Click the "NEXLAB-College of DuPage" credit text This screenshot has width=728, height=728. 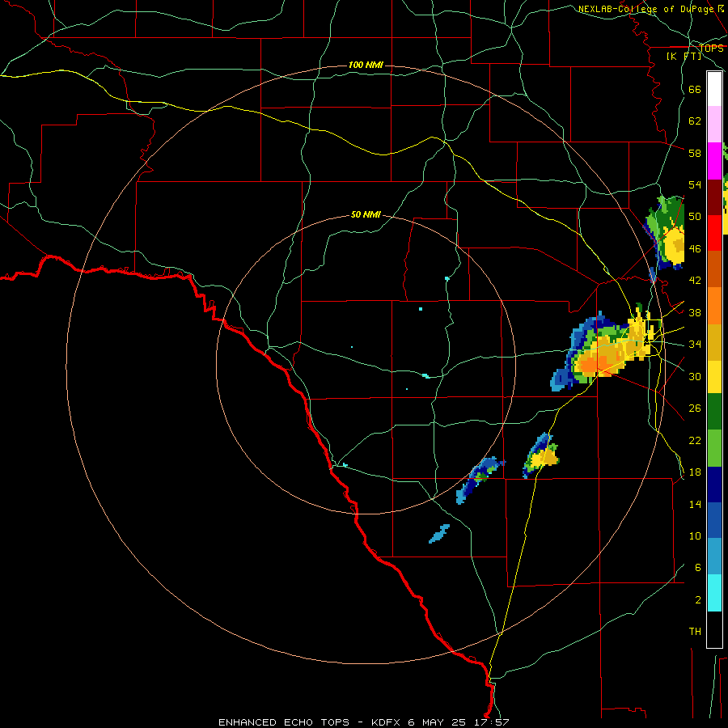click(647, 9)
